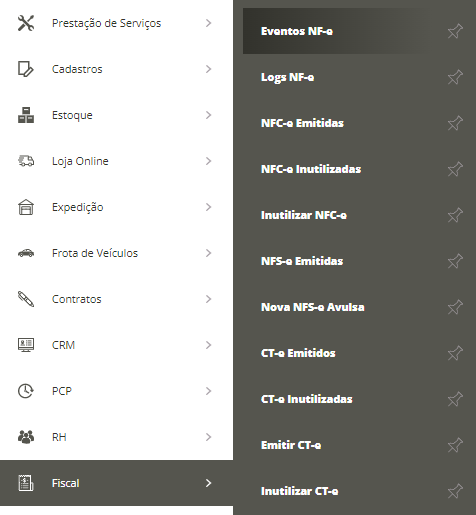Image resolution: width=476 pixels, height=515 pixels.
Task: Expand the Estoque submenu arrow
Action: tap(208, 115)
